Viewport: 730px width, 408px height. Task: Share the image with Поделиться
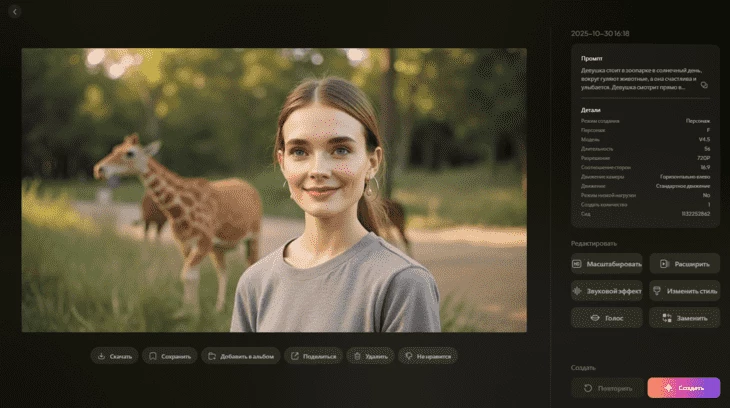pos(313,356)
